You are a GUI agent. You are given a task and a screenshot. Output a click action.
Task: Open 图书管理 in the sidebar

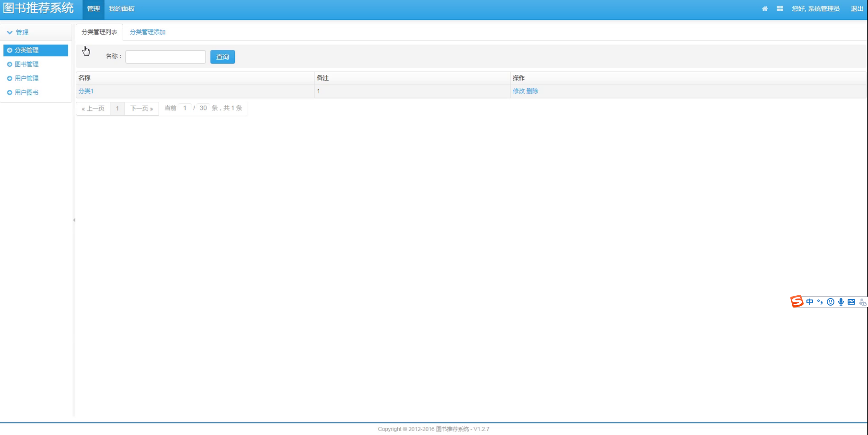click(x=27, y=64)
